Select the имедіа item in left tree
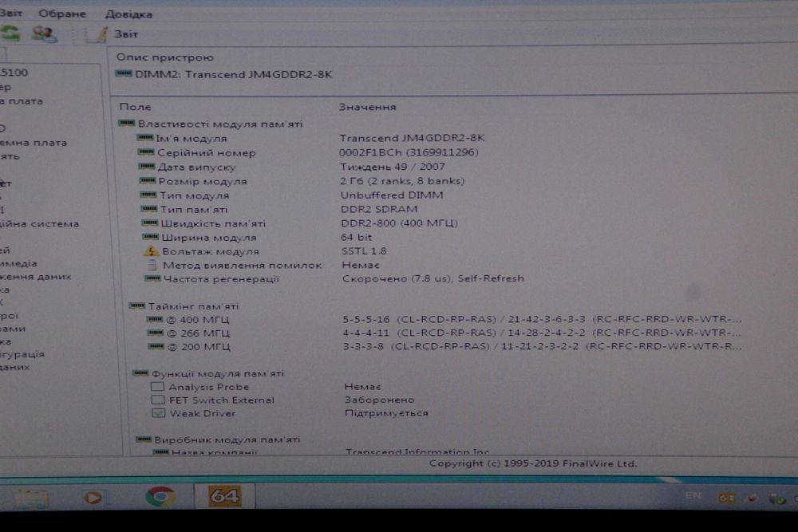 coord(19,263)
